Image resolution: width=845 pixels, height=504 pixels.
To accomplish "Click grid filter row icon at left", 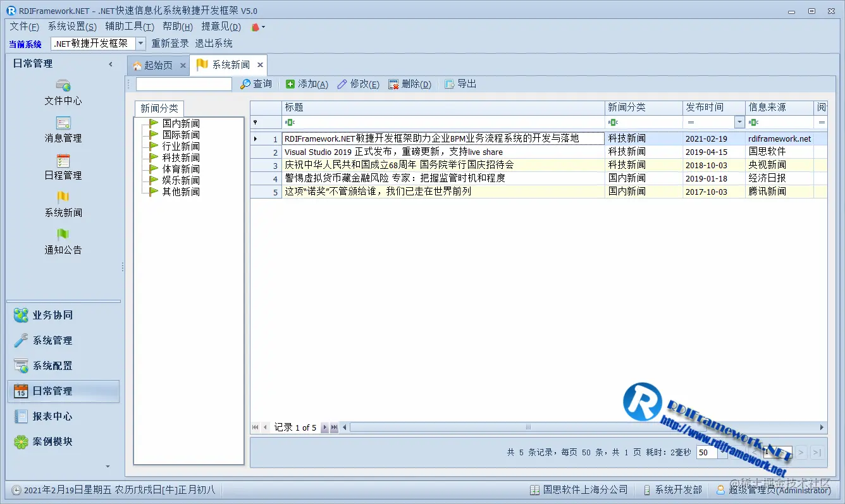I will point(255,122).
